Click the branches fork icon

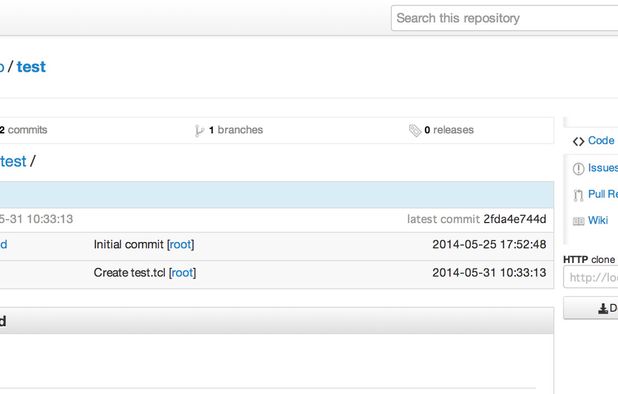[199, 130]
